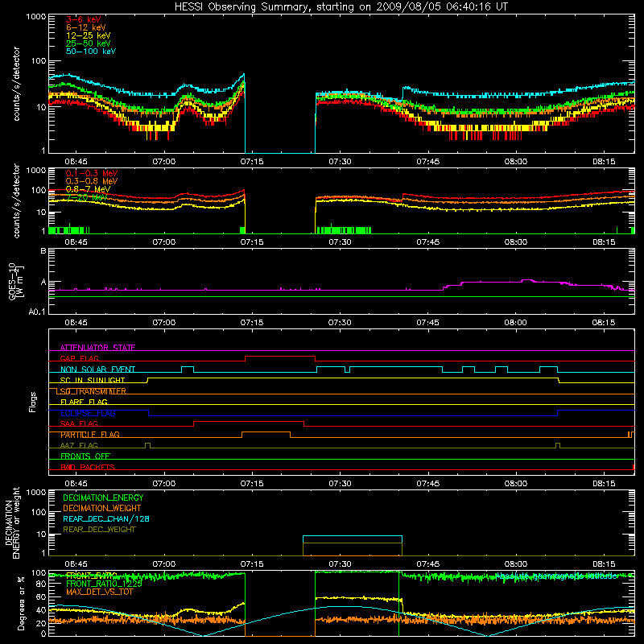Click the raised PARTICLE_FLAG segment near 07:15
This screenshot has width=644, height=644.
point(266,432)
